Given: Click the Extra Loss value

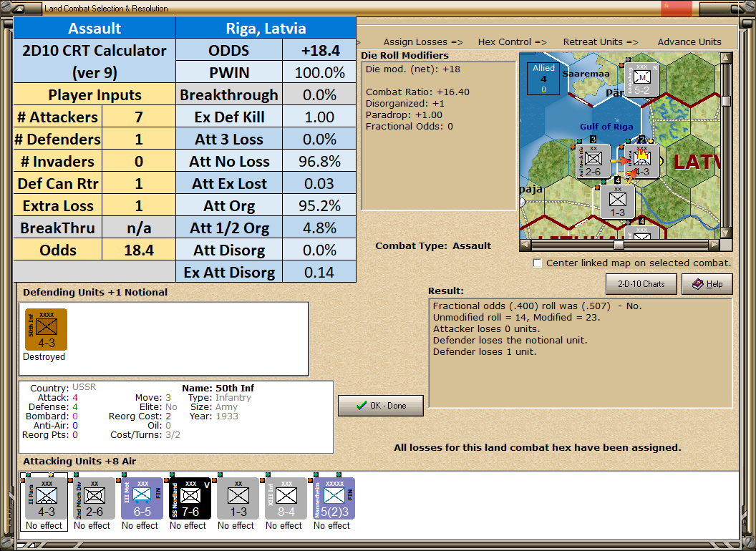Looking at the screenshot, I should (139, 206).
